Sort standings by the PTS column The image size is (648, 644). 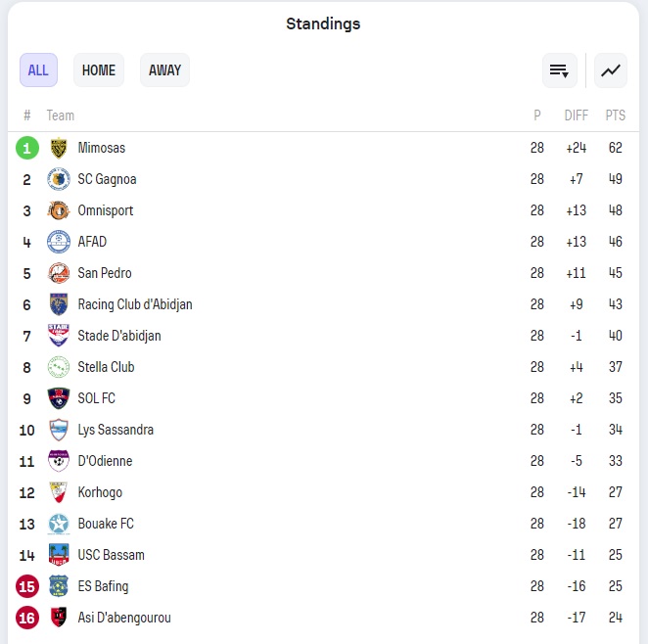coord(615,115)
